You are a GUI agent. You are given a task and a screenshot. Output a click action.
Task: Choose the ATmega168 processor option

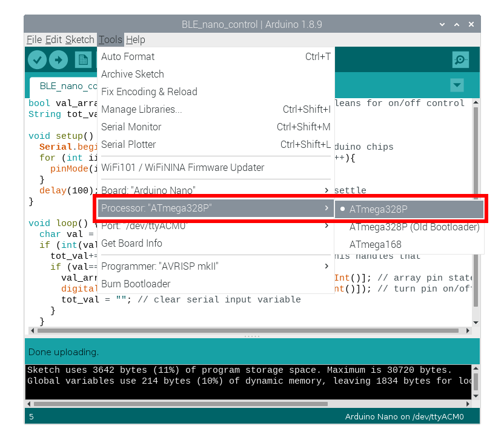409,245
